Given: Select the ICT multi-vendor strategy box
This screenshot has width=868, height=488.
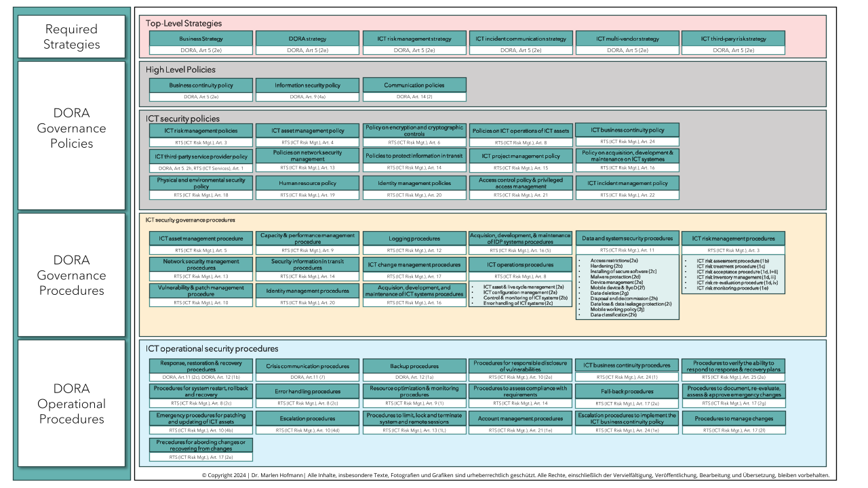Looking at the screenshot, I should coord(627,39).
